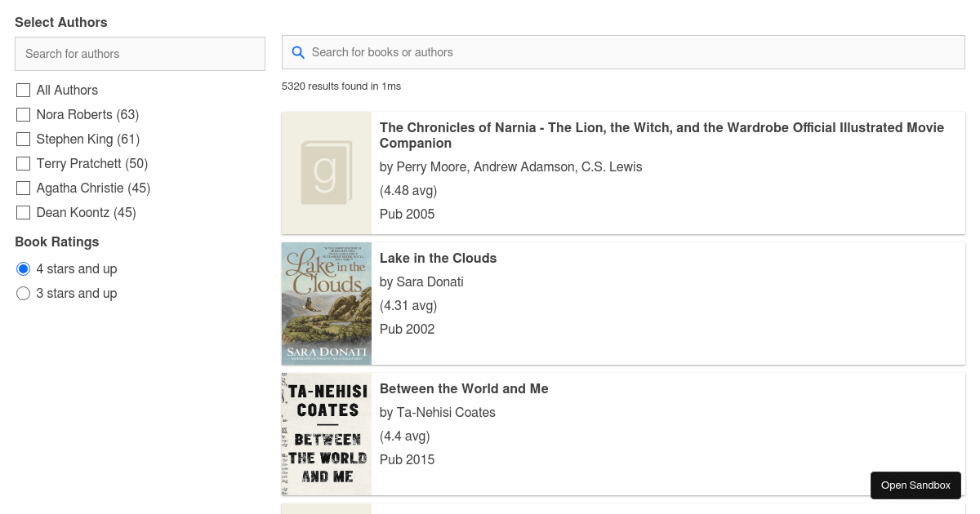Select the 4 stars and up rating
Image resolution: width=980 pixels, height=514 pixels.
(x=24, y=268)
